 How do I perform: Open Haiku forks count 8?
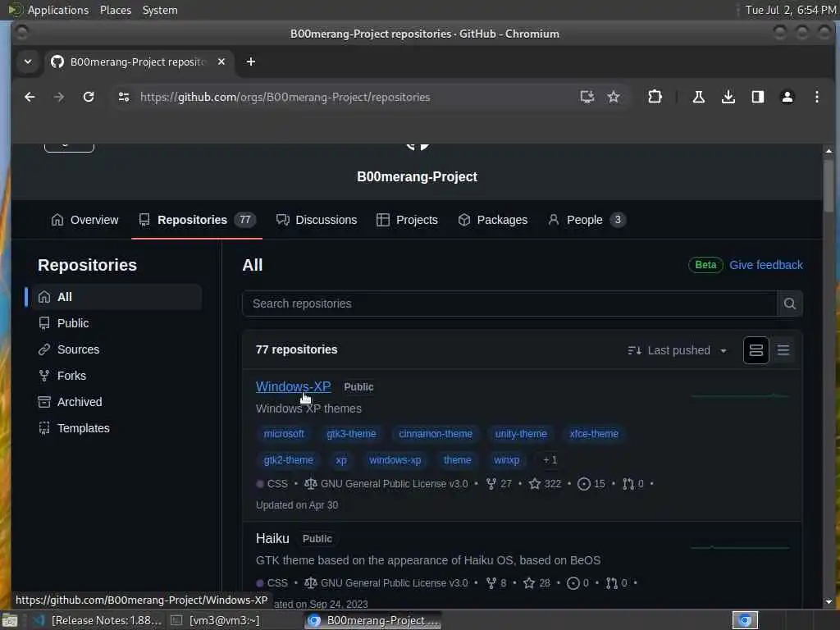coord(496,583)
